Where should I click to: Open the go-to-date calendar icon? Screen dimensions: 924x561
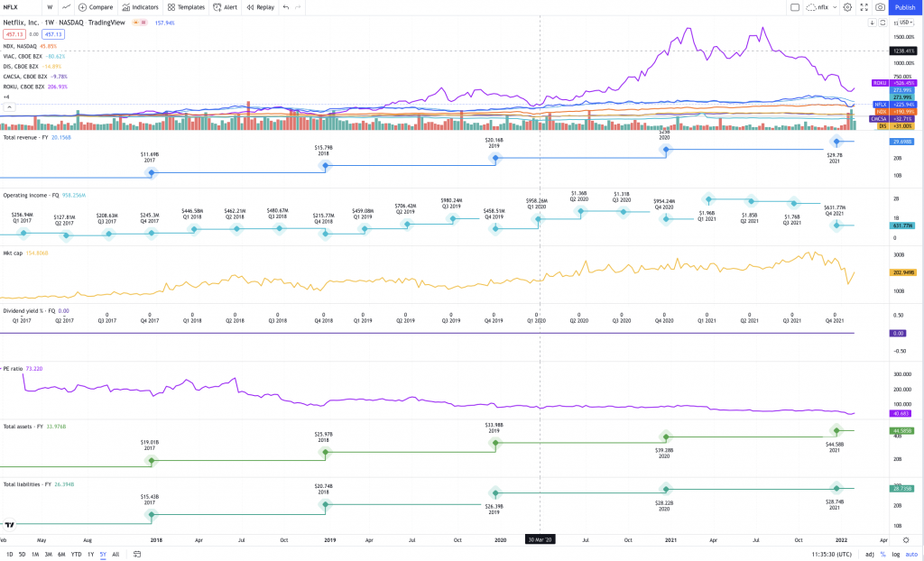point(137,555)
